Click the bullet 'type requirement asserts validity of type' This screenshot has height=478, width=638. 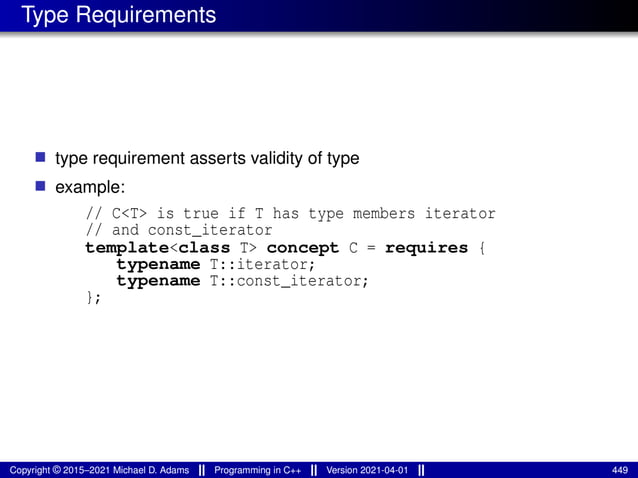(207, 158)
